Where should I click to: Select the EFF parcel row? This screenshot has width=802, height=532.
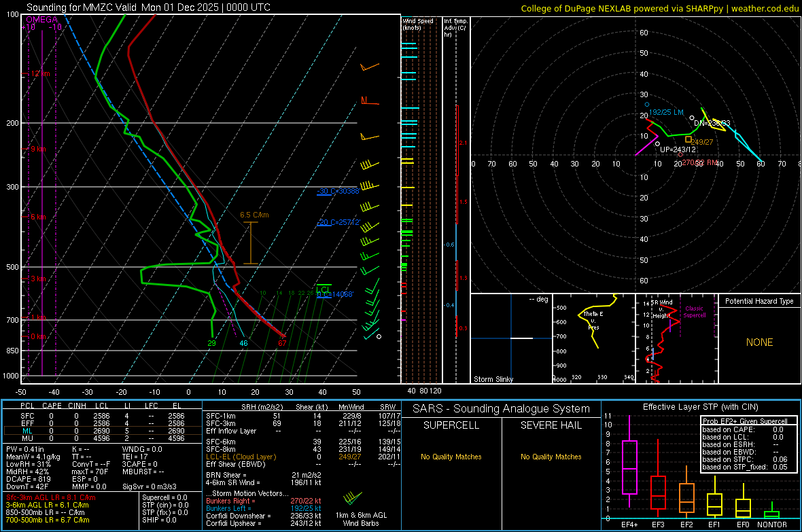103,423
